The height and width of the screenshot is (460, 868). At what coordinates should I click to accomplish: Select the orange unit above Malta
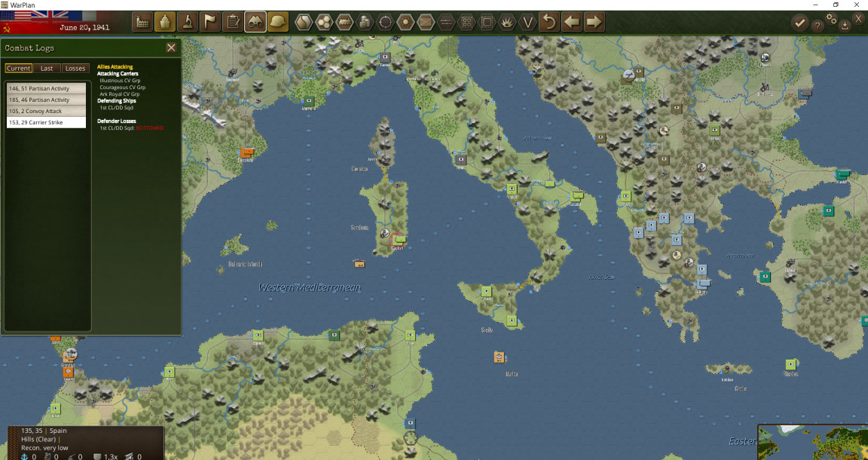[x=499, y=357]
